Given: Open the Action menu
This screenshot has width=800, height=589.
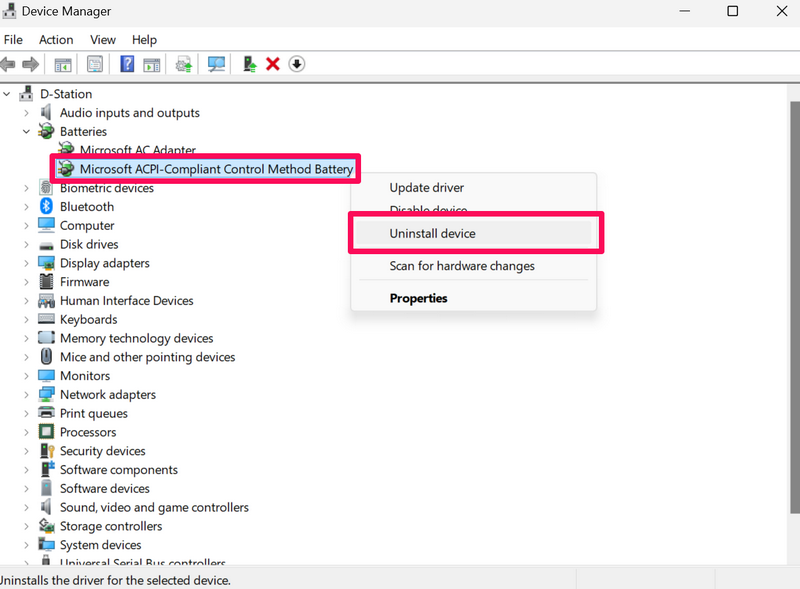Looking at the screenshot, I should [x=56, y=40].
